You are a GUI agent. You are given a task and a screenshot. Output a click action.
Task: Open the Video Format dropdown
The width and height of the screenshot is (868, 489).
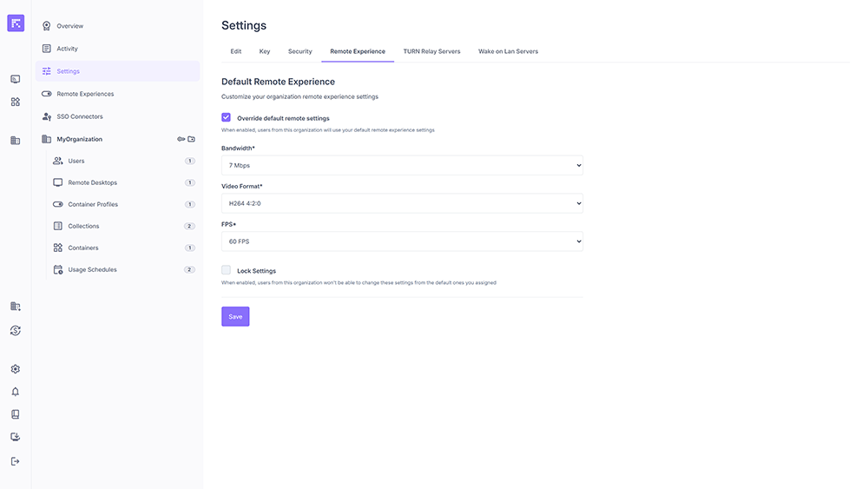(402, 203)
